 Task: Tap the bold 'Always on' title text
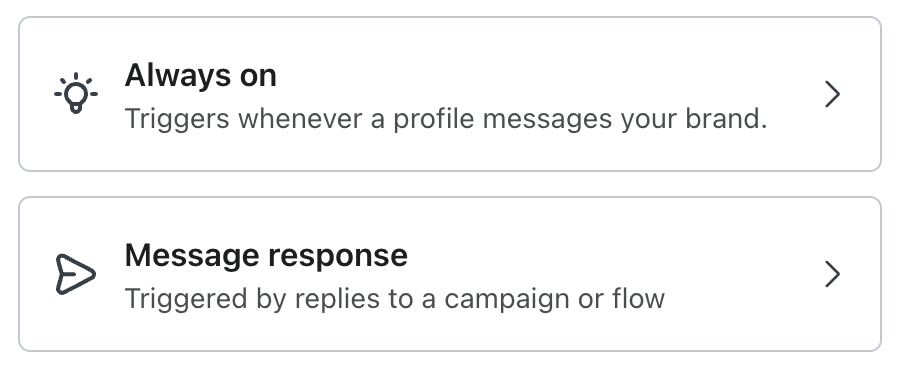coord(200,76)
